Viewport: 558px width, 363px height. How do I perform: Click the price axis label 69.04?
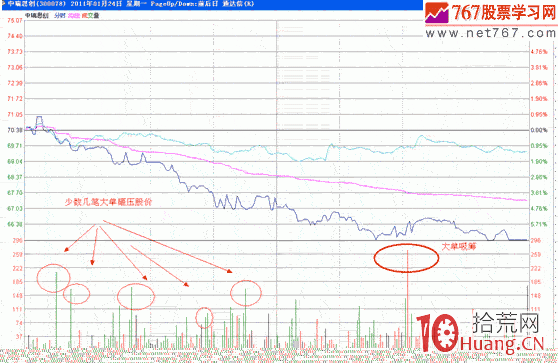(15, 161)
